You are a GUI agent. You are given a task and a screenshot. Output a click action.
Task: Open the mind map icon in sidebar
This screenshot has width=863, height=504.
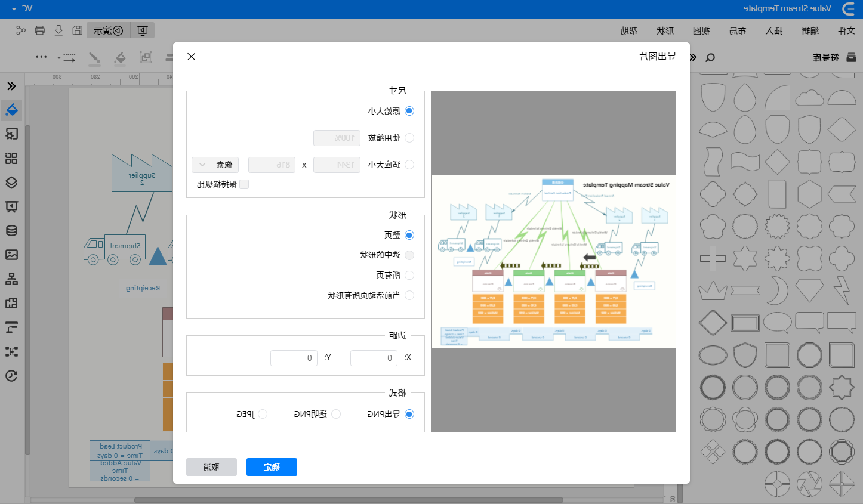point(11,352)
